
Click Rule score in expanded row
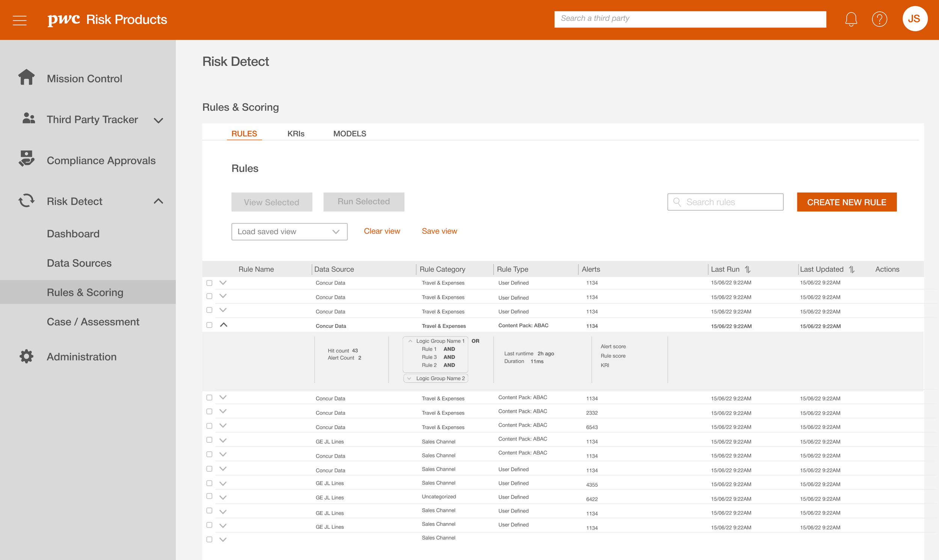point(613,356)
